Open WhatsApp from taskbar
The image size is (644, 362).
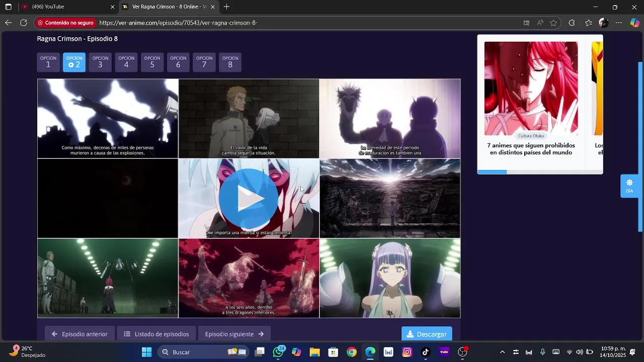(278, 352)
